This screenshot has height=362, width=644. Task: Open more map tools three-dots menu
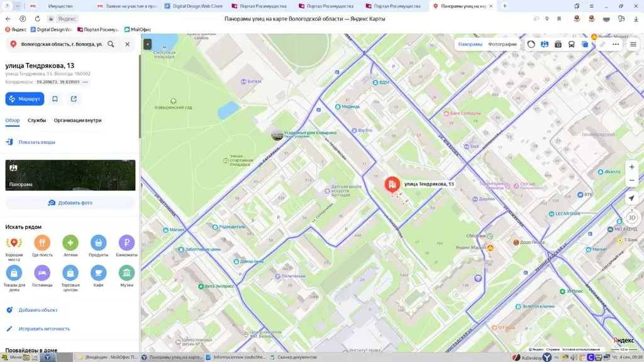click(x=616, y=45)
